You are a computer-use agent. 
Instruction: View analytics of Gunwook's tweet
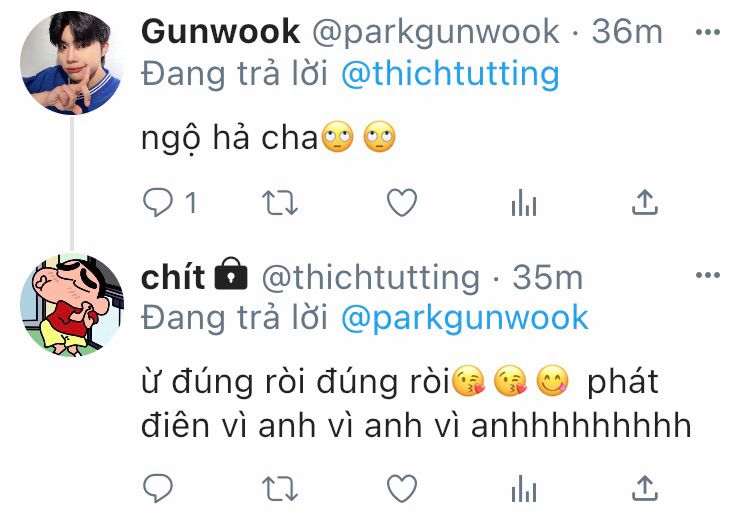coord(524,203)
